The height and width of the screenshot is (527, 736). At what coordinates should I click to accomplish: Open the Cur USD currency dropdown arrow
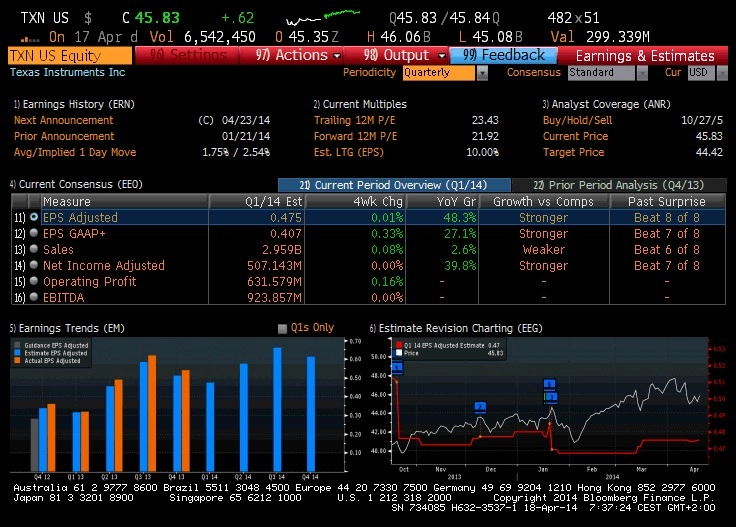[722, 73]
